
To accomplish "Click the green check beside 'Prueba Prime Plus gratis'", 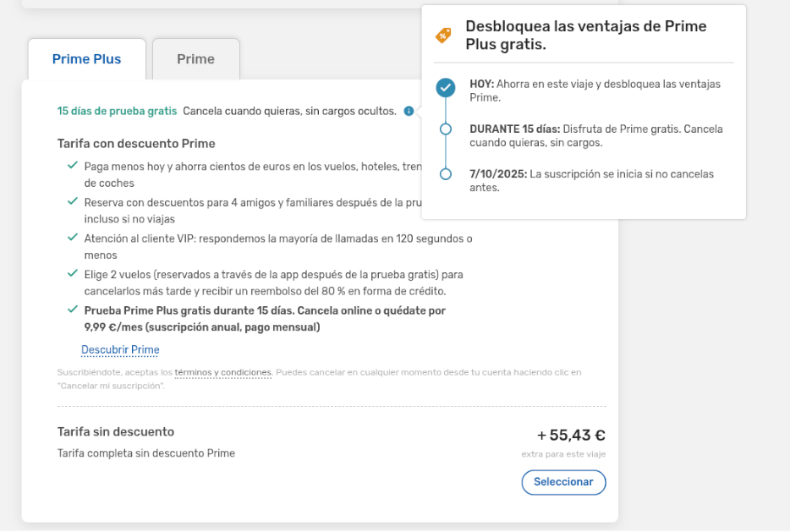I will [73, 310].
